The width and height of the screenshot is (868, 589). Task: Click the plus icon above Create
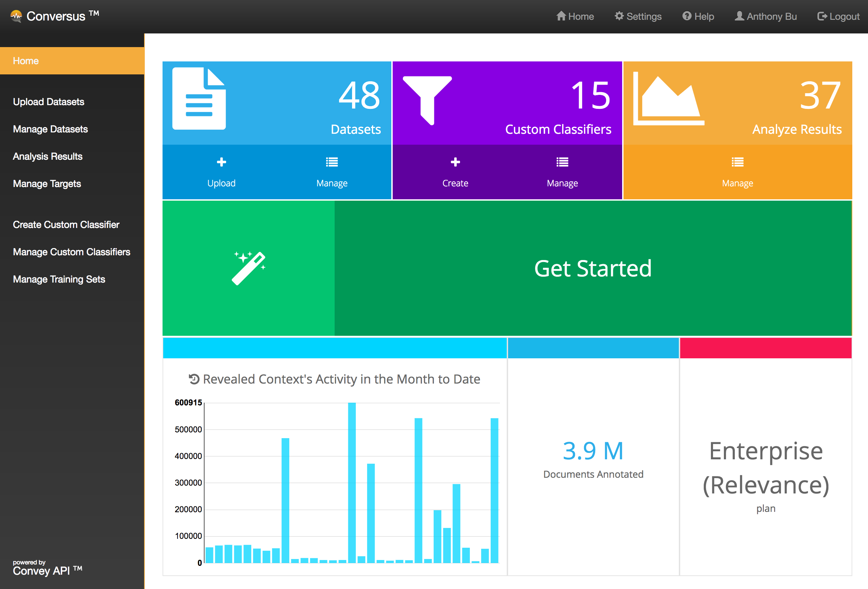pyautogui.click(x=455, y=162)
